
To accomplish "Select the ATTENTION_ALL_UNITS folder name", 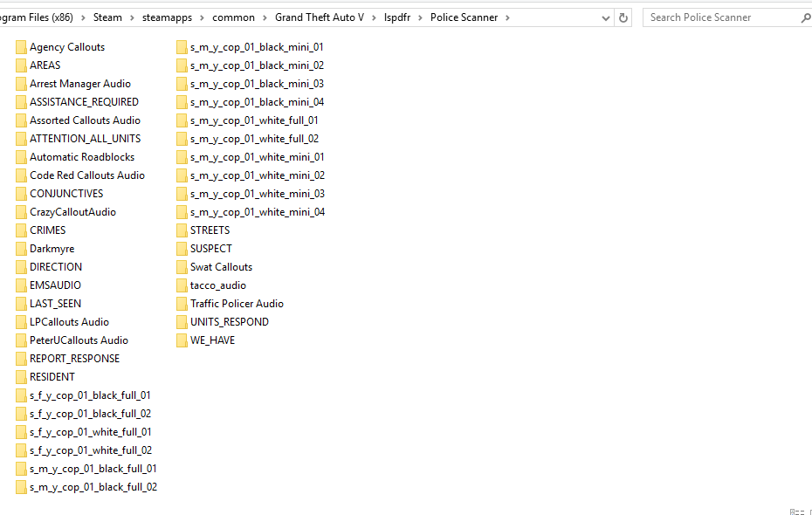I will [86, 139].
